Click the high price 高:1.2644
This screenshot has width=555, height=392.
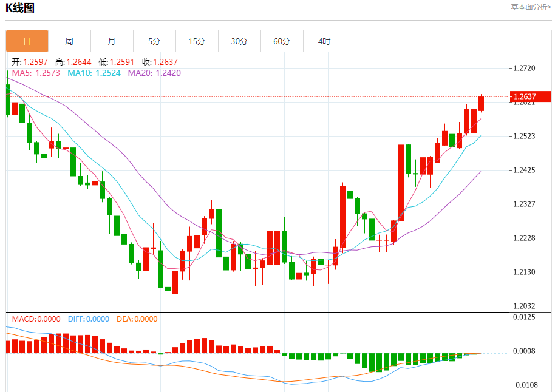73,62
